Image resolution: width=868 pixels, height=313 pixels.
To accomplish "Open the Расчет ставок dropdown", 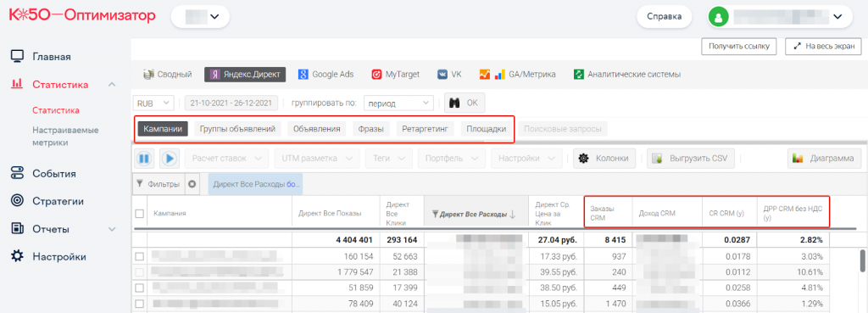I will (227, 159).
